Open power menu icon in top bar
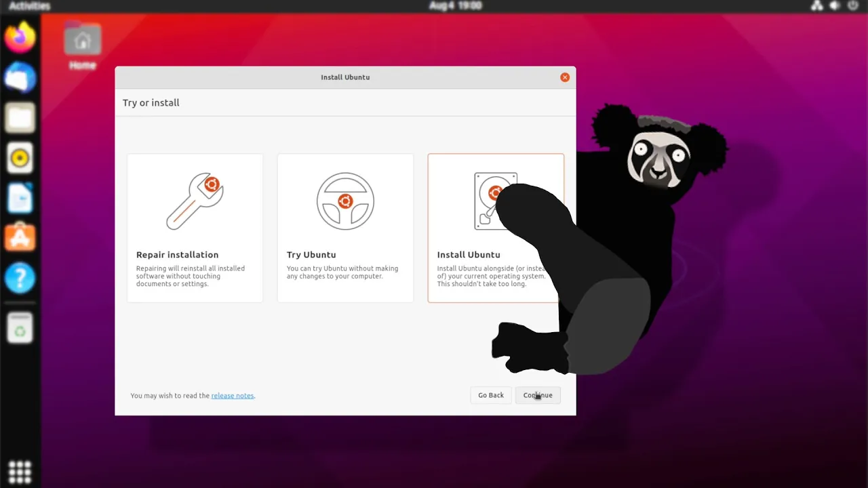This screenshot has width=868, height=488. pos(854,5)
